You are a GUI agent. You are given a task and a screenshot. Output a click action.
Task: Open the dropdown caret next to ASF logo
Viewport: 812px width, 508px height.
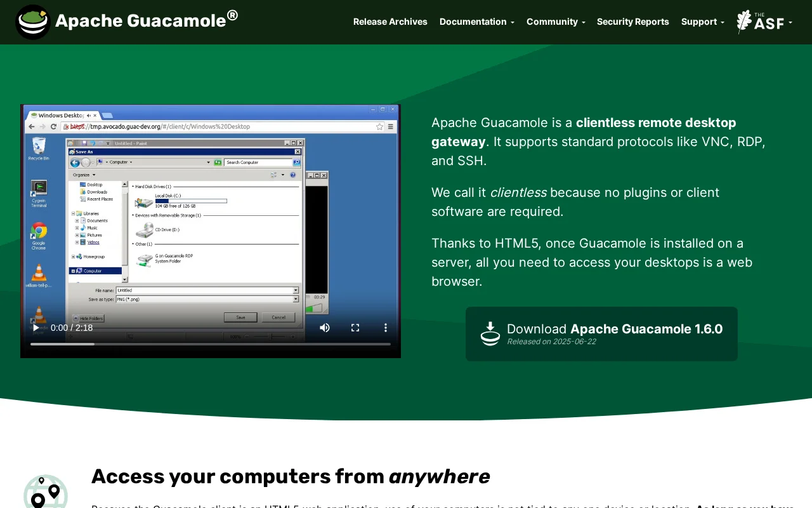click(790, 23)
